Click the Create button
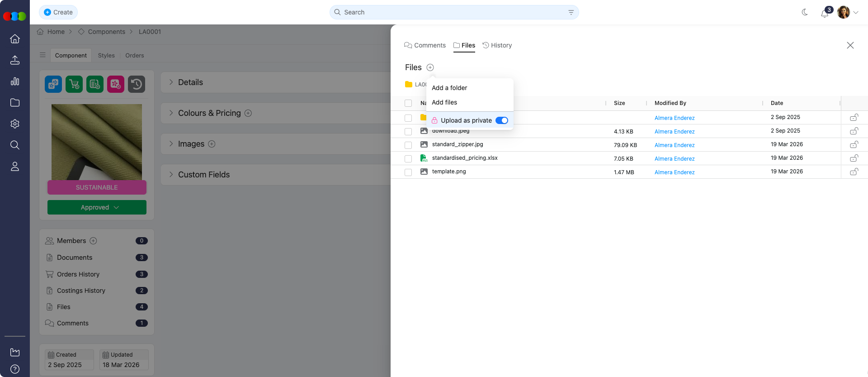 pos(58,12)
